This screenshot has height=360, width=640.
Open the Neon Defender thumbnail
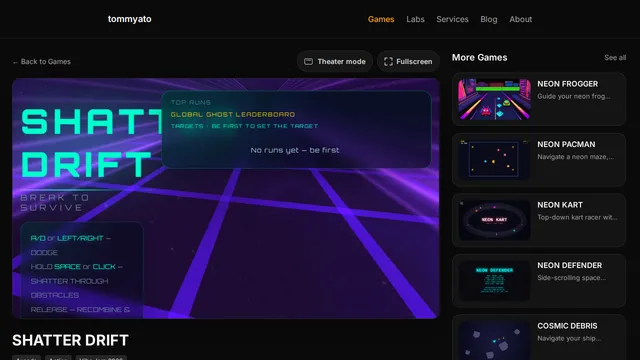(x=494, y=280)
